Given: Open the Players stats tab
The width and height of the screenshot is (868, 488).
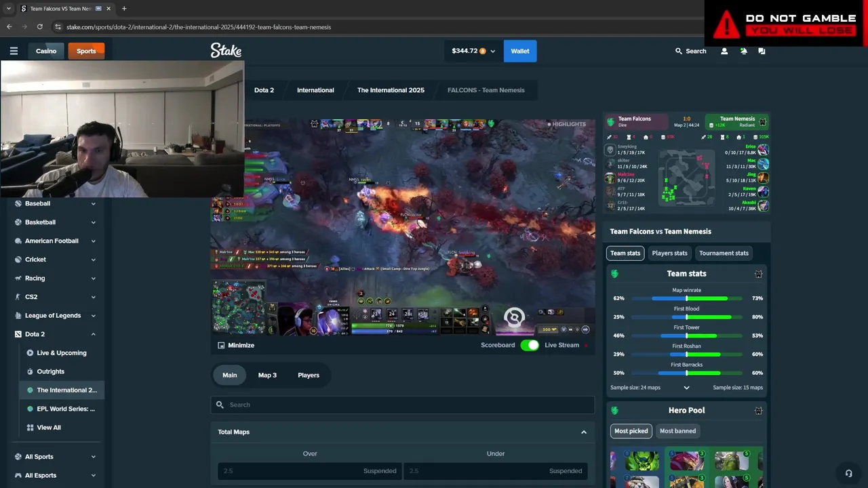Looking at the screenshot, I should 669,253.
